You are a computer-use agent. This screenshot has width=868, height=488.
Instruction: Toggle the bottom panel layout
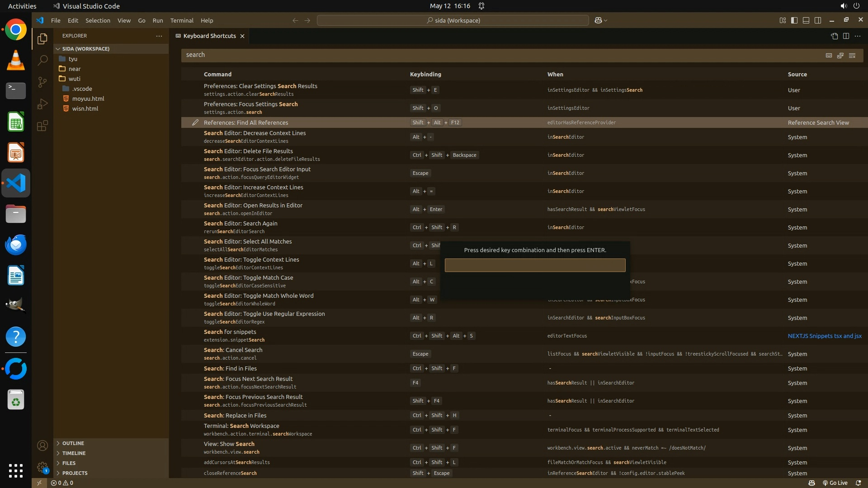[x=806, y=20]
